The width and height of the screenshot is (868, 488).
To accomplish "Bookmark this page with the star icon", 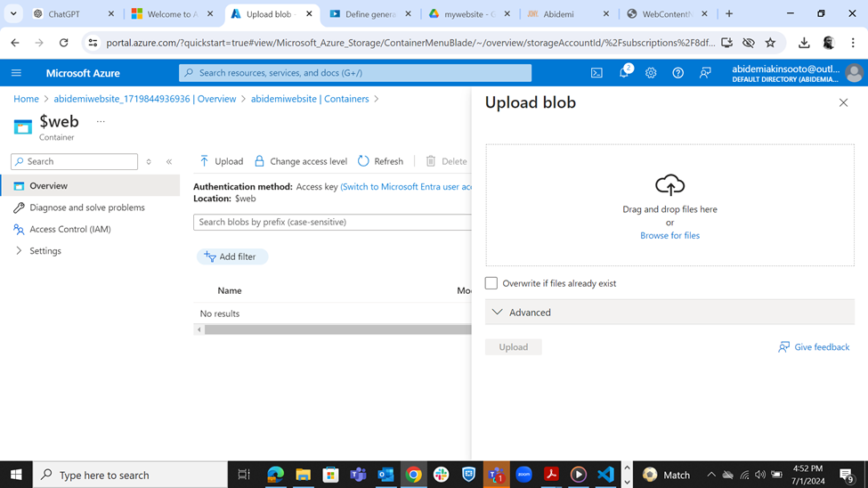I will [x=770, y=43].
